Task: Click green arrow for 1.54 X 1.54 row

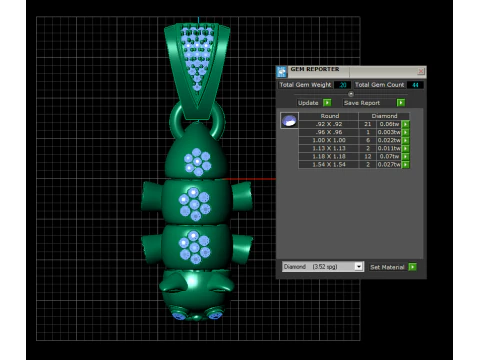Action: 406,164
